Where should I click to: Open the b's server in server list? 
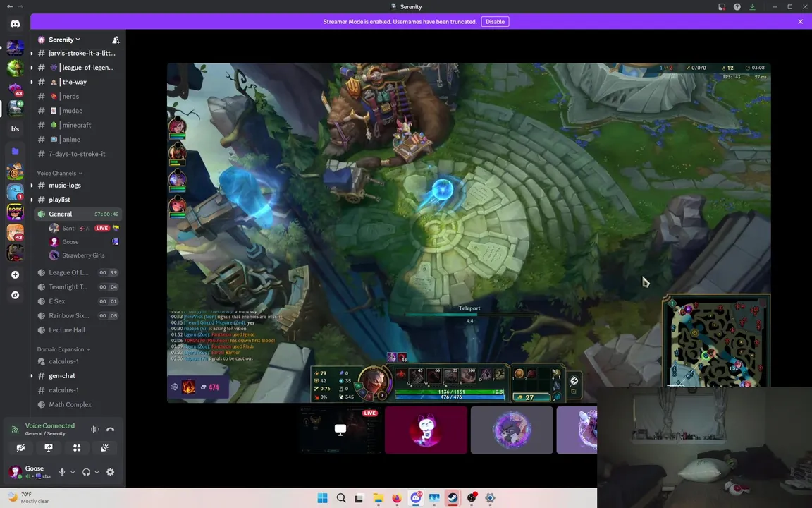[15, 129]
